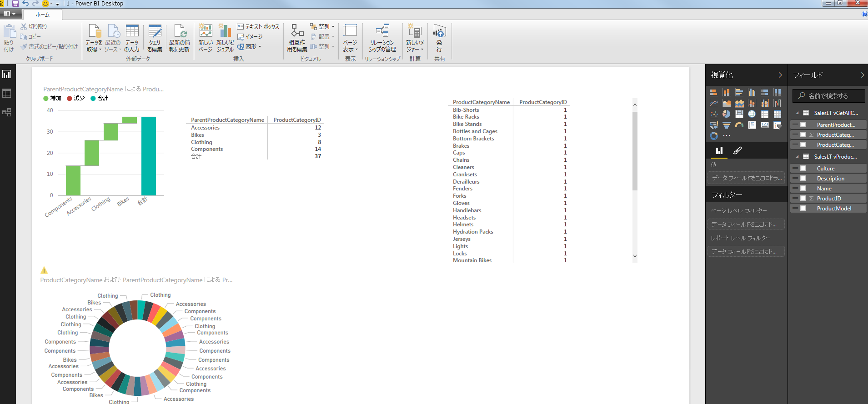Click the warning icon above the donut chart
Image resolution: width=868 pixels, height=404 pixels.
(x=44, y=270)
